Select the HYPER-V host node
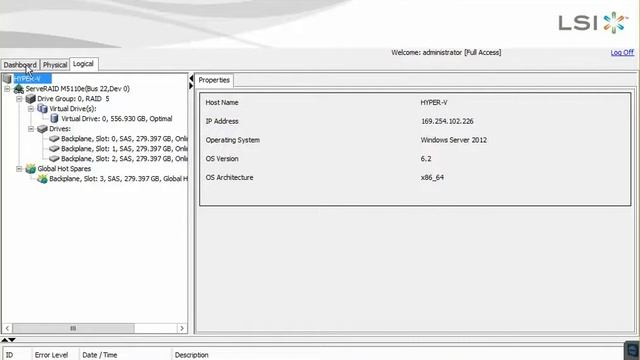This screenshot has height=360, width=640. tap(32, 78)
